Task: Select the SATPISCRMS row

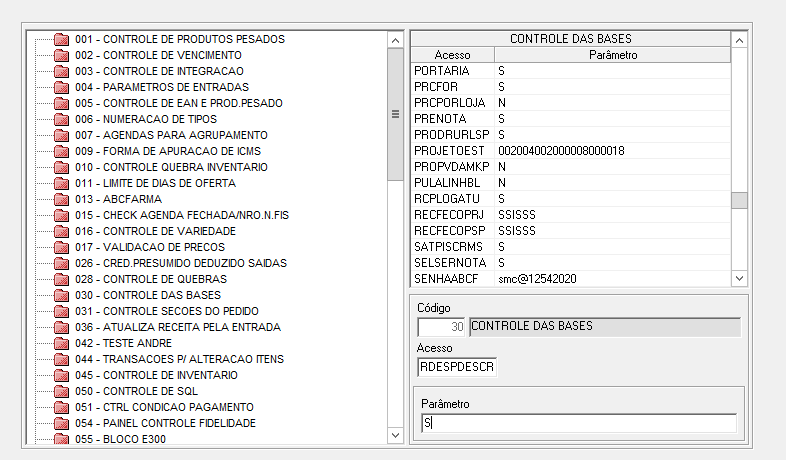Action: click(x=570, y=247)
